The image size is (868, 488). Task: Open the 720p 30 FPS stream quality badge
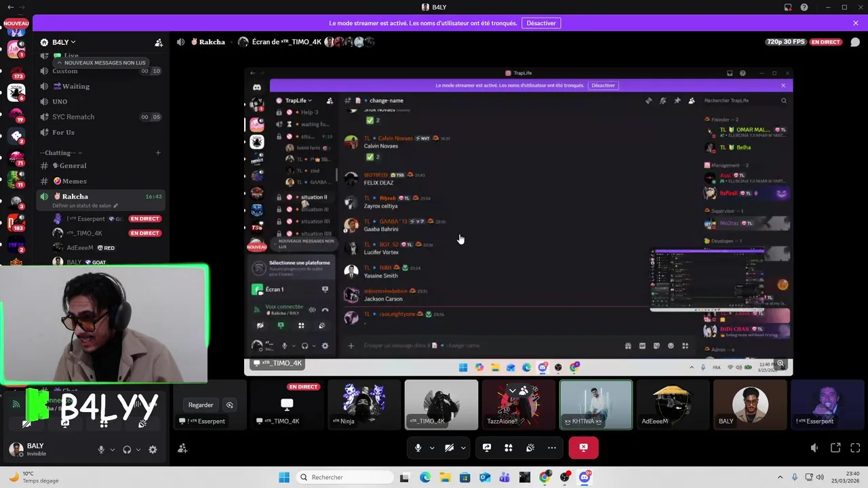[x=786, y=42]
